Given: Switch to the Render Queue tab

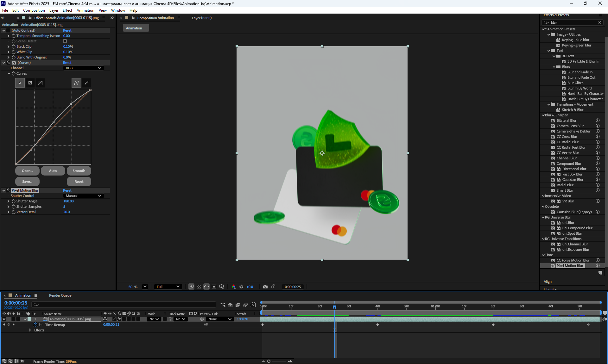Looking at the screenshot, I should (60, 295).
